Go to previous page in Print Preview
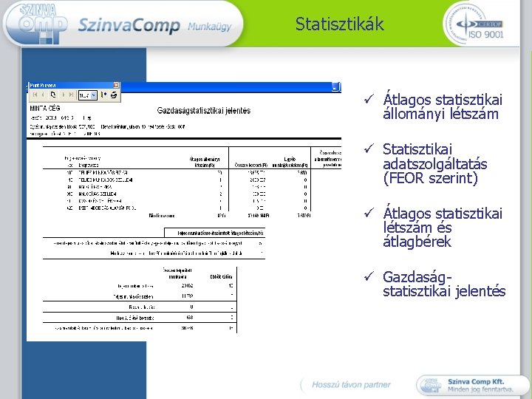Screen dimensions: 532x399 [x=43, y=95]
